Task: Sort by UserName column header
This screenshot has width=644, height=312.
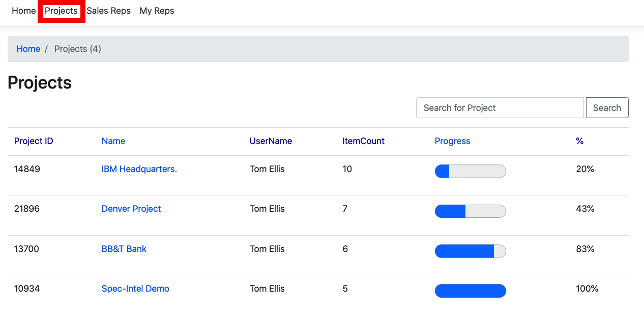Action: [x=271, y=141]
